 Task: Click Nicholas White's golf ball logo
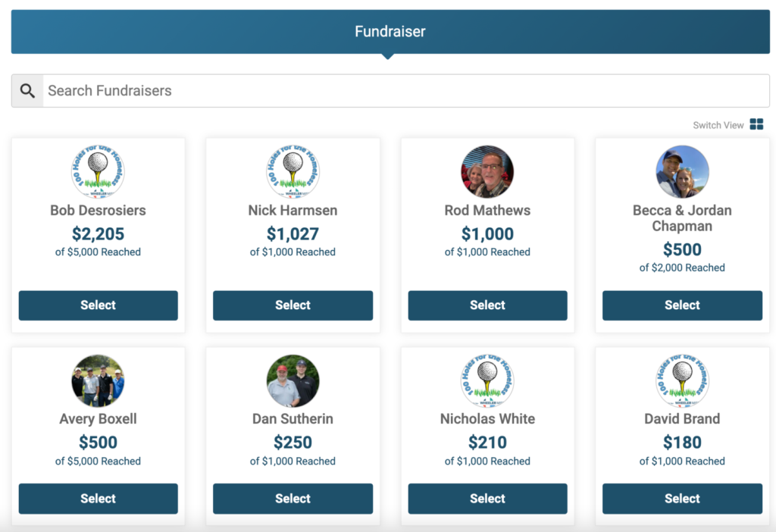[x=487, y=380]
